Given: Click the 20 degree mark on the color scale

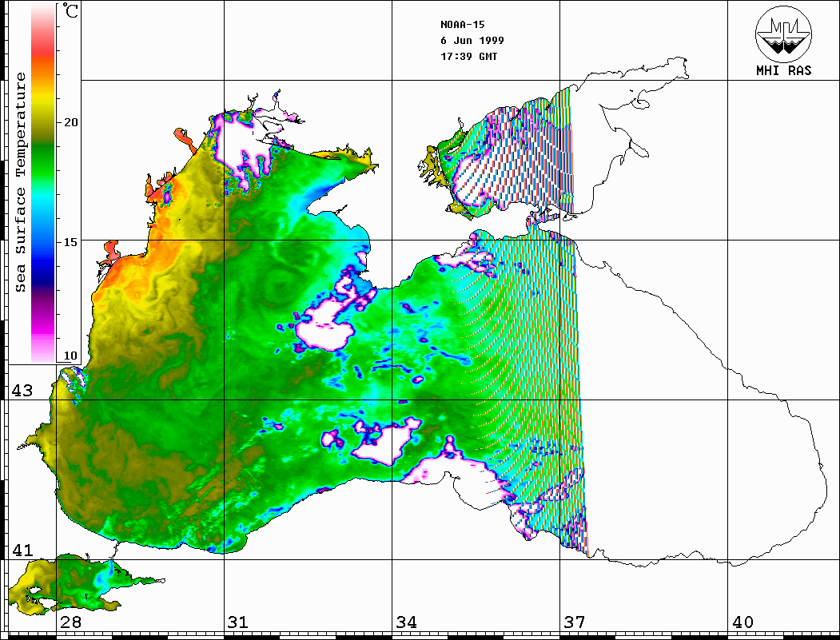Looking at the screenshot, I should point(70,122).
